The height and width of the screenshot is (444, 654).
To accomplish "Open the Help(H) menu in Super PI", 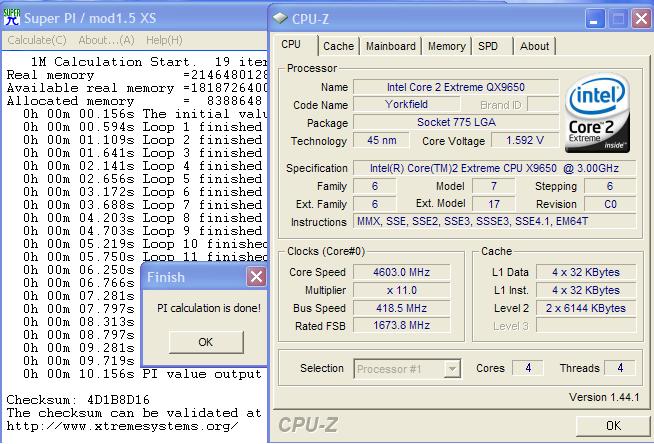I will click(x=164, y=40).
